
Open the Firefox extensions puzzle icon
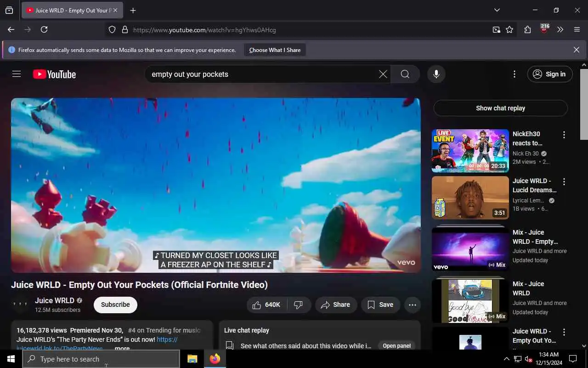(x=527, y=29)
